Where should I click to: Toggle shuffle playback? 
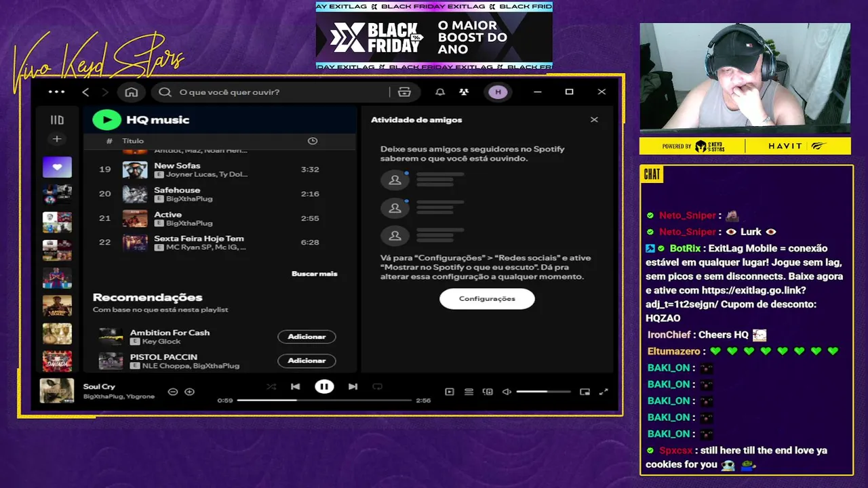271,386
